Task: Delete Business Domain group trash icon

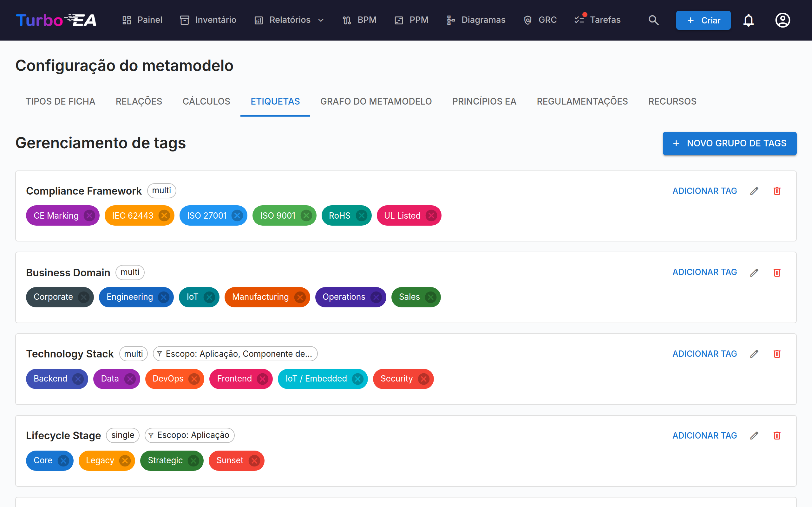Action: [x=777, y=272]
